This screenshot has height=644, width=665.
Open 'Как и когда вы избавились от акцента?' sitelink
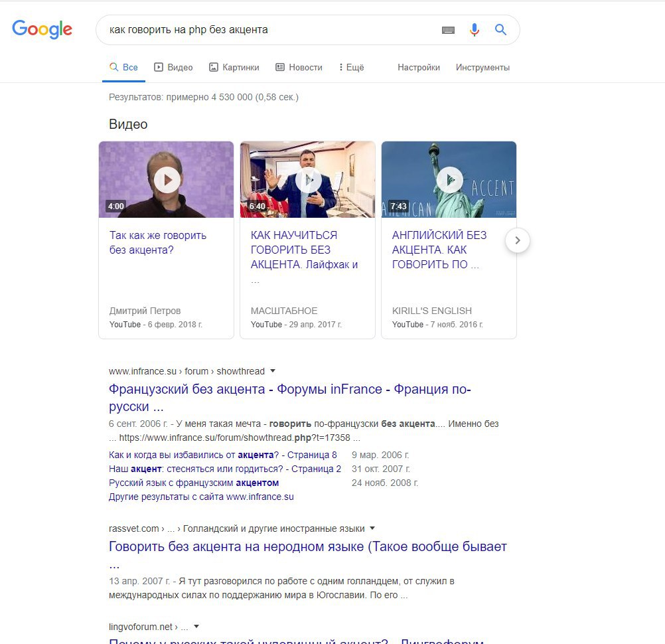pos(222,455)
